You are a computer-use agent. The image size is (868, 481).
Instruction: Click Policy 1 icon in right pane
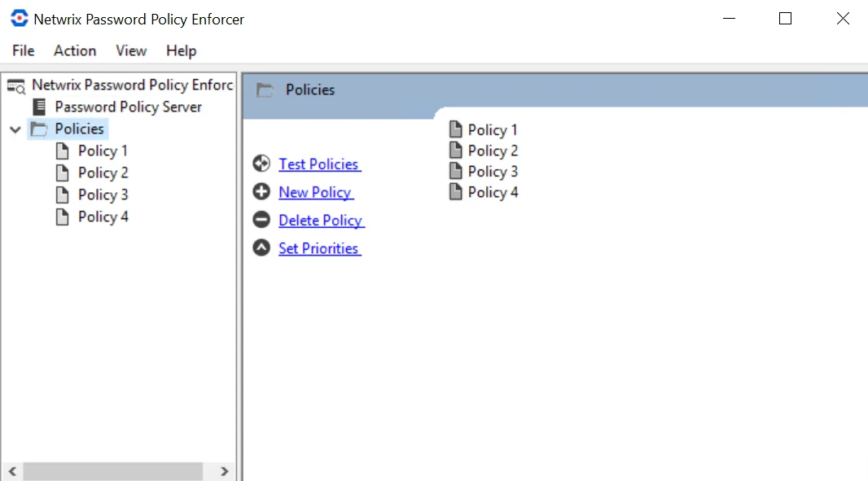456,129
